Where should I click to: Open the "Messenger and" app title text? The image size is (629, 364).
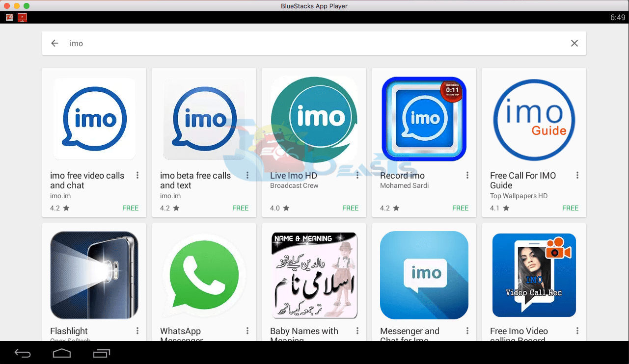(410, 331)
